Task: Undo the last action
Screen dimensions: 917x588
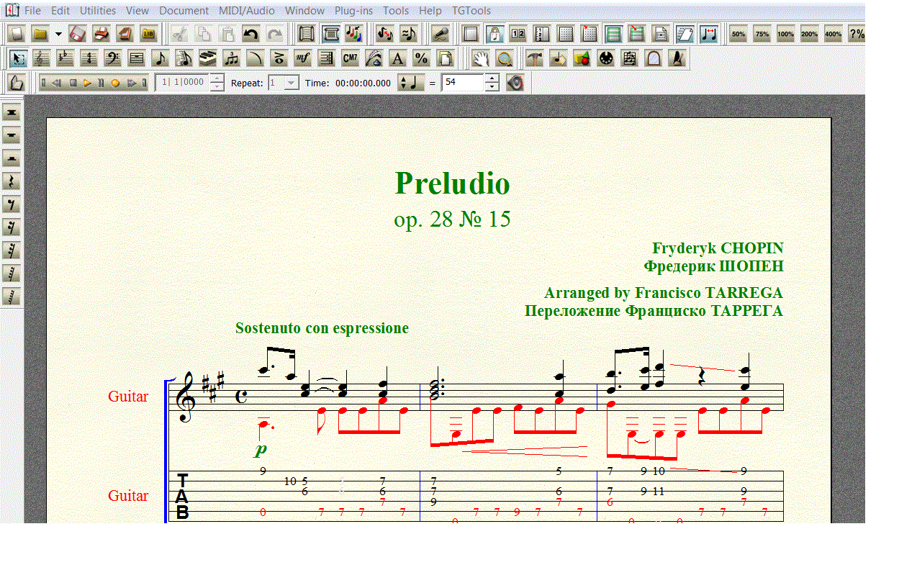Action: click(x=250, y=34)
